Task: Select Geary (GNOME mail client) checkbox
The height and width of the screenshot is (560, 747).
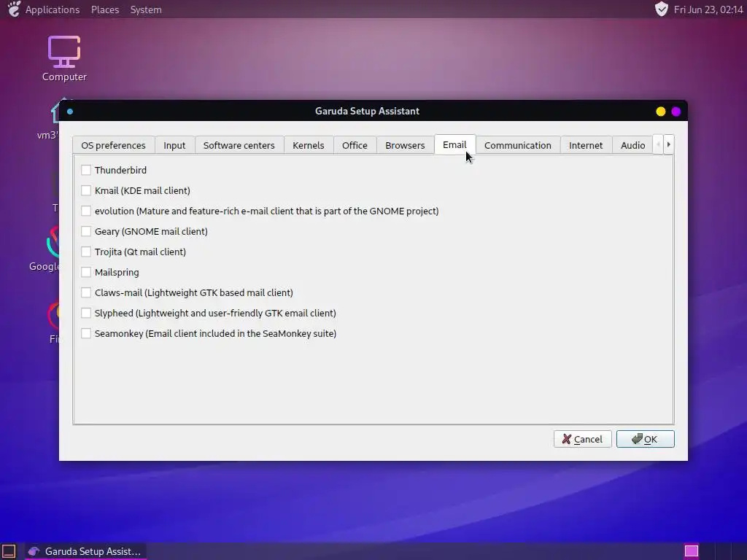Action: pyautogui.click(x=86, y=231)
